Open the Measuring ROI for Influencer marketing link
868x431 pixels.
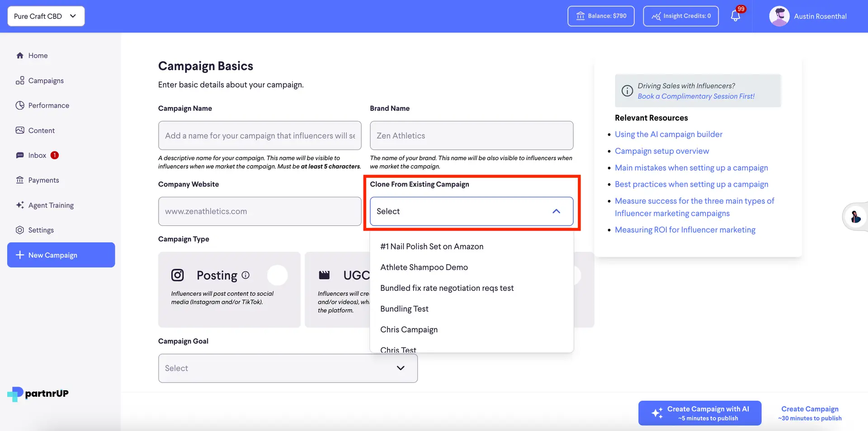click(685, 230)
